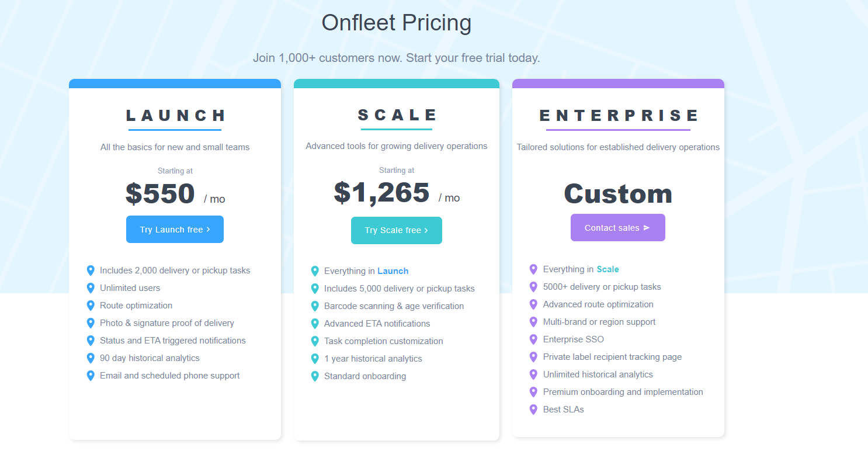Click the pin icon beside 90 day historical analytics
The height and width of the screenshot is (458, 868).
coord(91,358)
